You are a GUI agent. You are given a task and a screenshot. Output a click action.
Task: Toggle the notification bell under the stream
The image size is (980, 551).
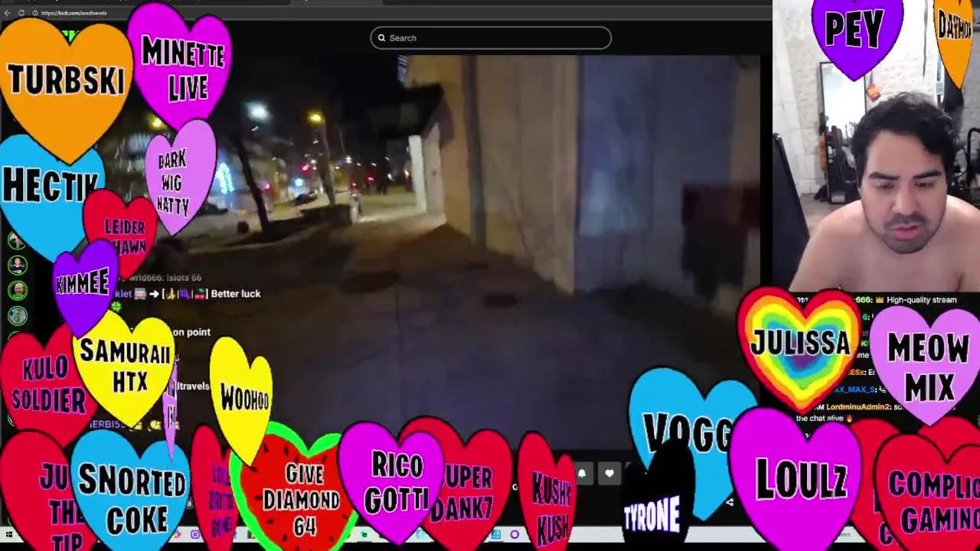pyautogui.click(x=582, y=474)
